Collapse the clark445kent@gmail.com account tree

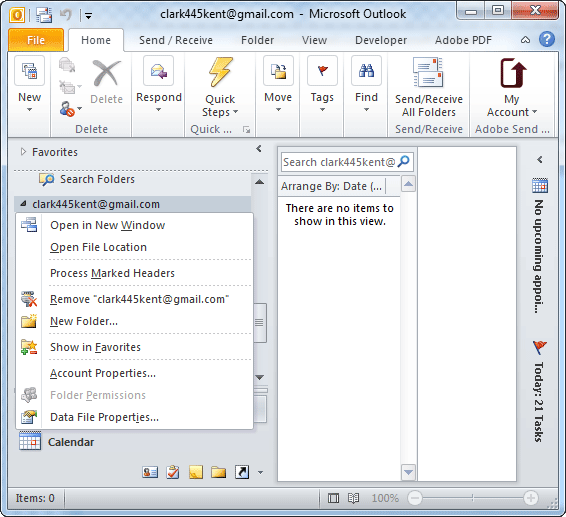point(23,204)
